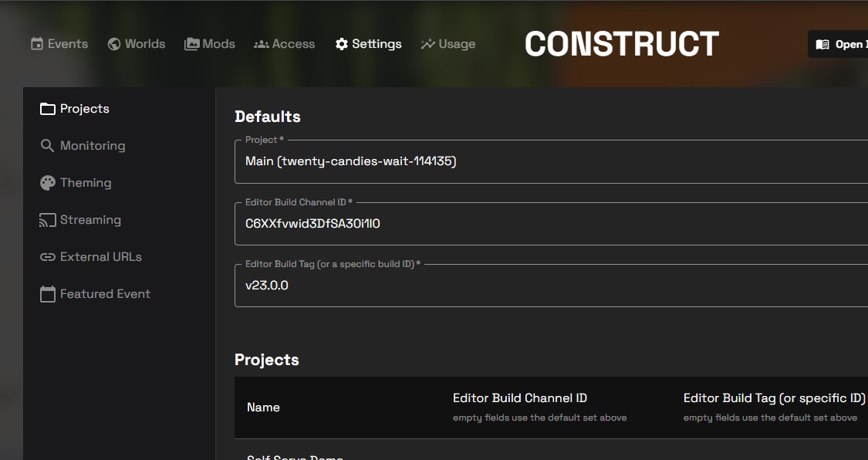Click the Mods image icon

(192, 44)
